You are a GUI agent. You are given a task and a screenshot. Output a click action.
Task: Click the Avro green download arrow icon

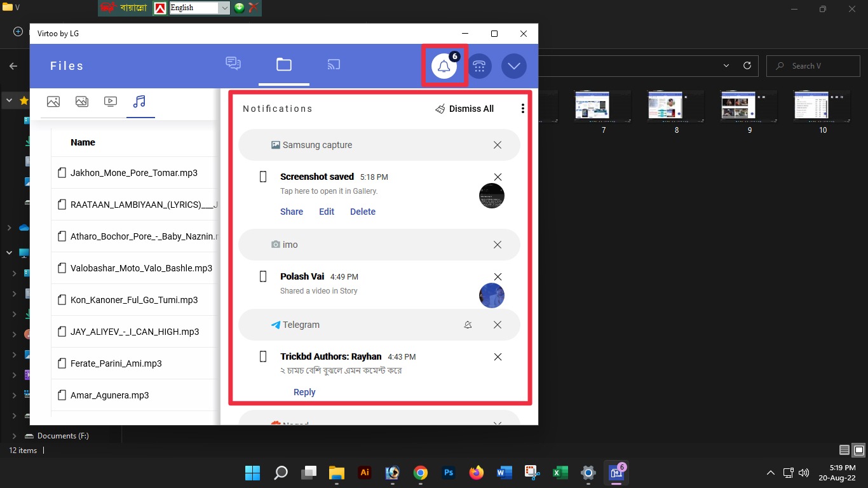[x=239, y=8]
